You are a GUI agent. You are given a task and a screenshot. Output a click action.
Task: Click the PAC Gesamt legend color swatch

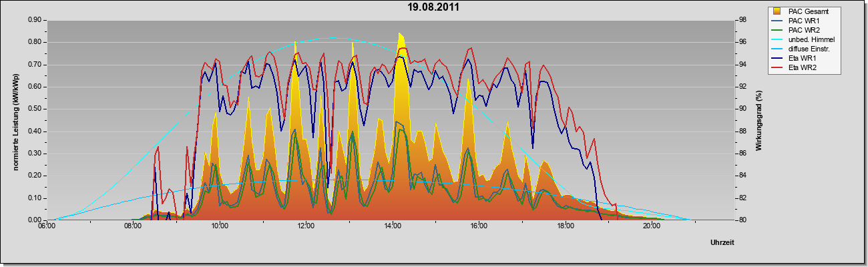tap(777, 11)
